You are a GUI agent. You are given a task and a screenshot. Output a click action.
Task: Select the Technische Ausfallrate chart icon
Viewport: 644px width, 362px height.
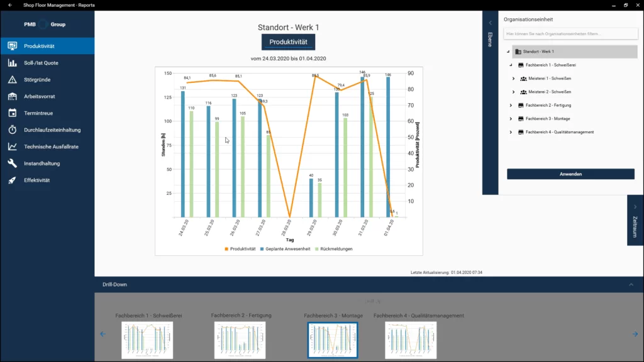coord(12,146)
